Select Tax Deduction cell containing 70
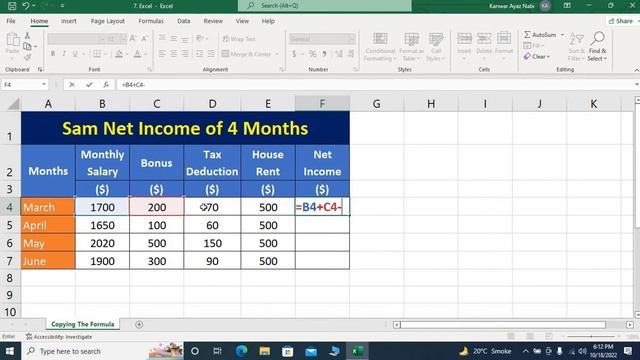The image size is (640, 360). tap(212, 207)
